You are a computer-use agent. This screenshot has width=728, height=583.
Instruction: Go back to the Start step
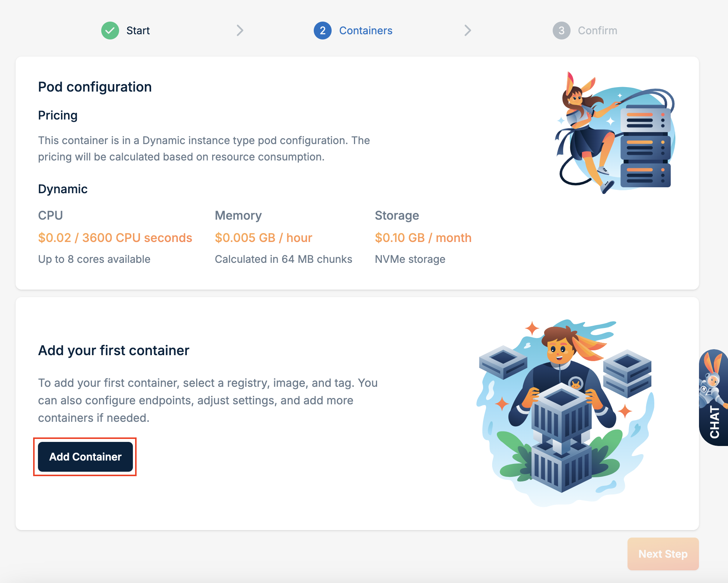click(138, 31)
